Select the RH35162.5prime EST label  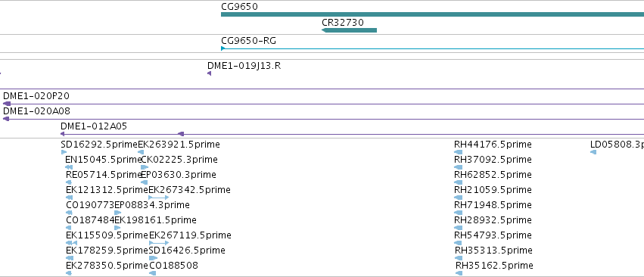[494, 265]
